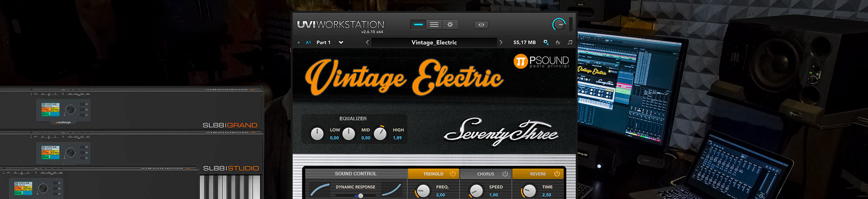Toggle the Tremolo power button

point(453,174)
